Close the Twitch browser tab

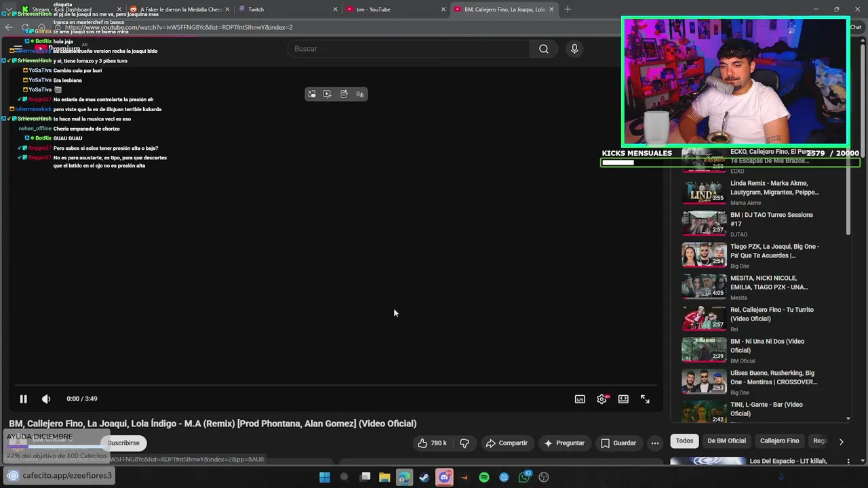(x=335, y=9)
